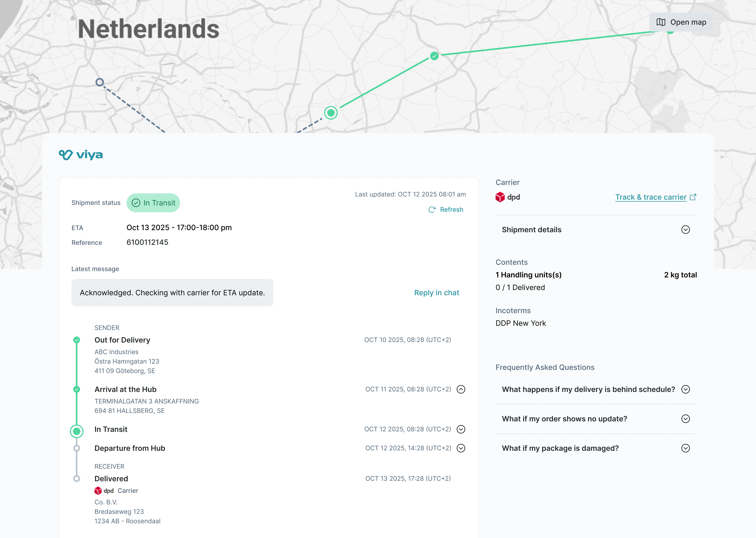The height and width of the screenshot is (538, 756).
Task: Click the external link icon beside Track & trace
Action: click(x=693, y=196)
